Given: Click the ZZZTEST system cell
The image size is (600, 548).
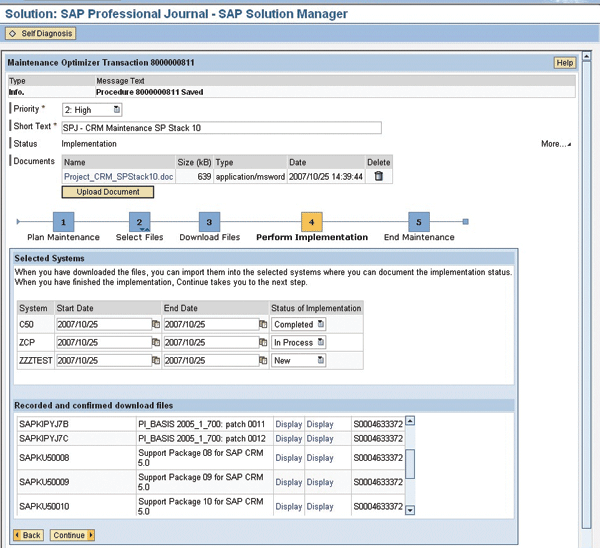Looking at the screenshot, I should [x=36, y=360].
